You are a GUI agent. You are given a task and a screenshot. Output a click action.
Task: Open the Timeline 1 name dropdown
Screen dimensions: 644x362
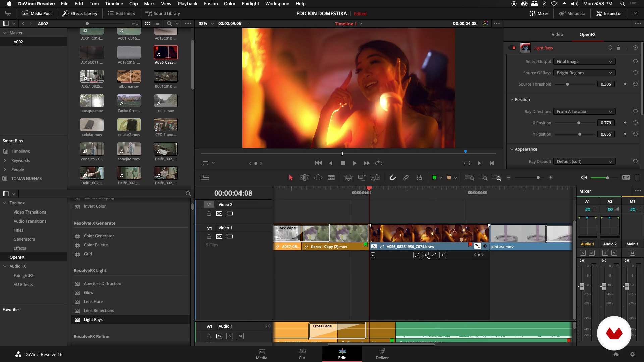point(348,24)
